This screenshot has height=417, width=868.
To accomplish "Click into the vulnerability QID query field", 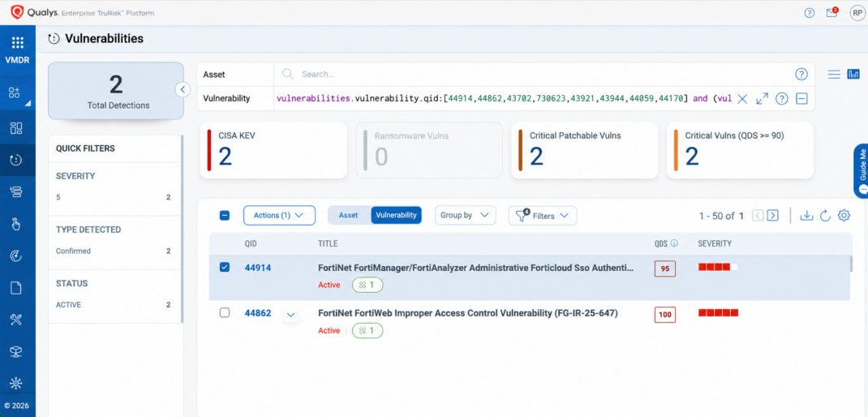I will [503, 99].
